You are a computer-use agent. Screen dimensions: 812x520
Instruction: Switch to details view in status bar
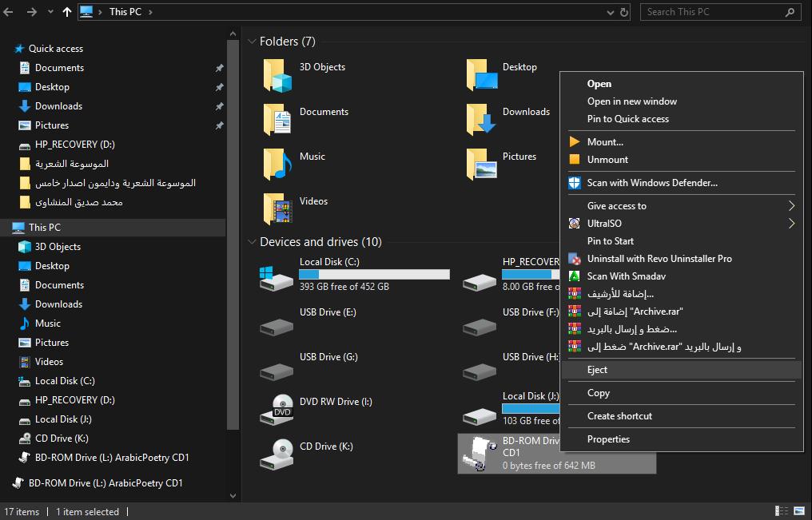pos(782,511)
